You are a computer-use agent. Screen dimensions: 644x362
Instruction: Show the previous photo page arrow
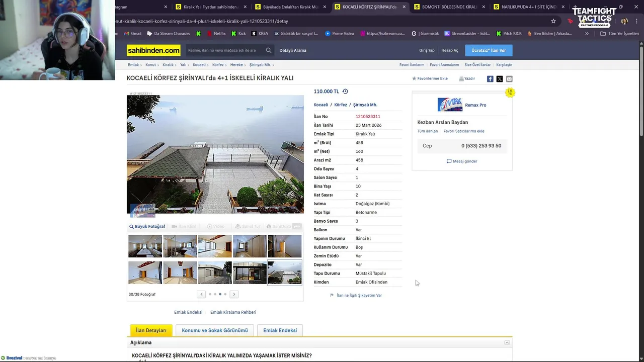[x=201, y=294]
